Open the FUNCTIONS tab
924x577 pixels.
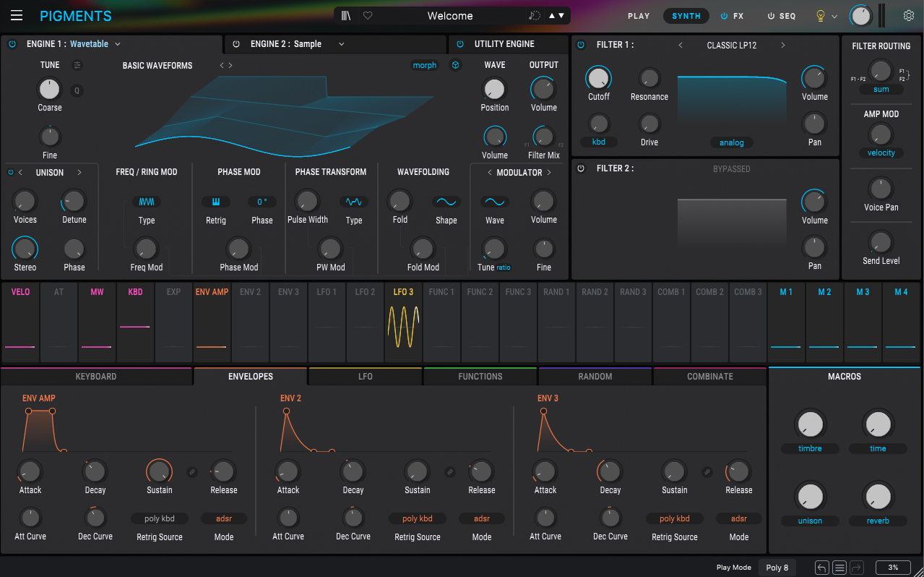tap(480, 377)
